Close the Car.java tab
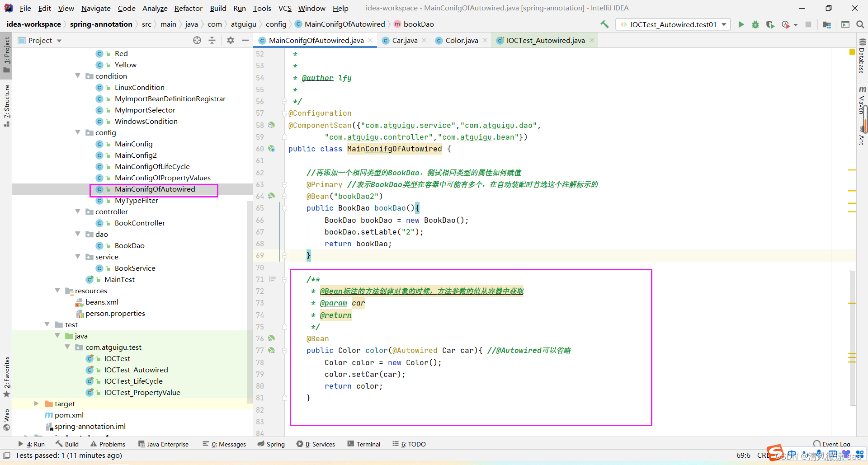The height and width of the screenshot is (465, 868). (424, 40)
